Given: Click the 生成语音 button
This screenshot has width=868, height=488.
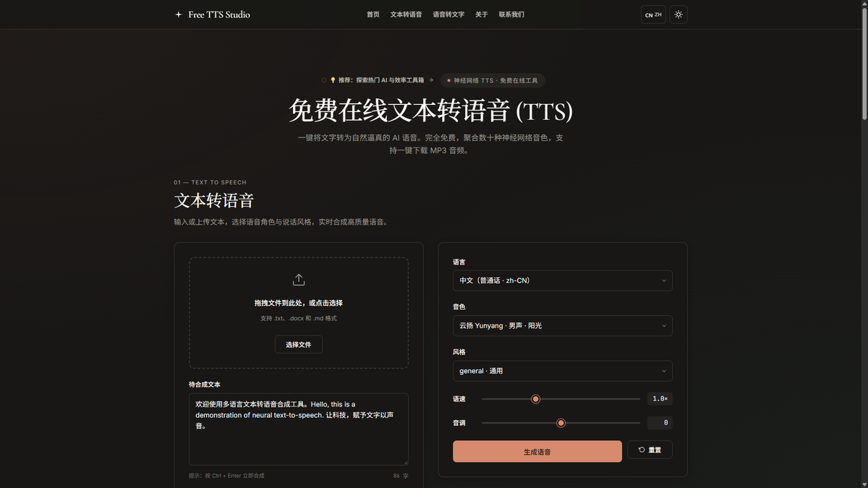Looking at the screenshot, I should pyautogui.click(x=537, y=451).
